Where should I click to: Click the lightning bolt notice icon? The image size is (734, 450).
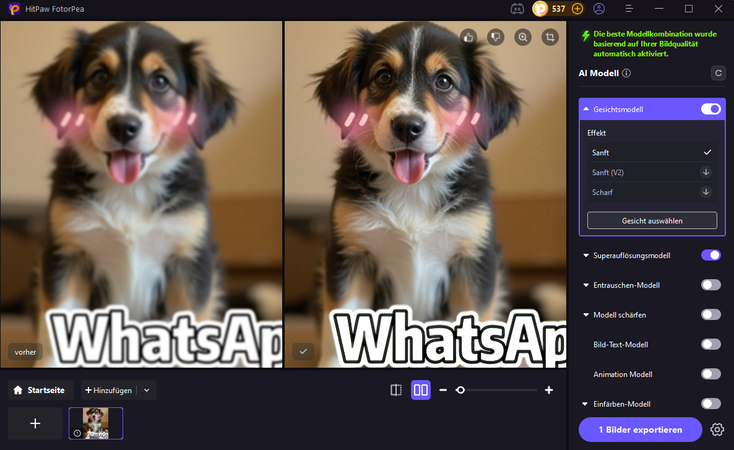click(x=585, y=36)
